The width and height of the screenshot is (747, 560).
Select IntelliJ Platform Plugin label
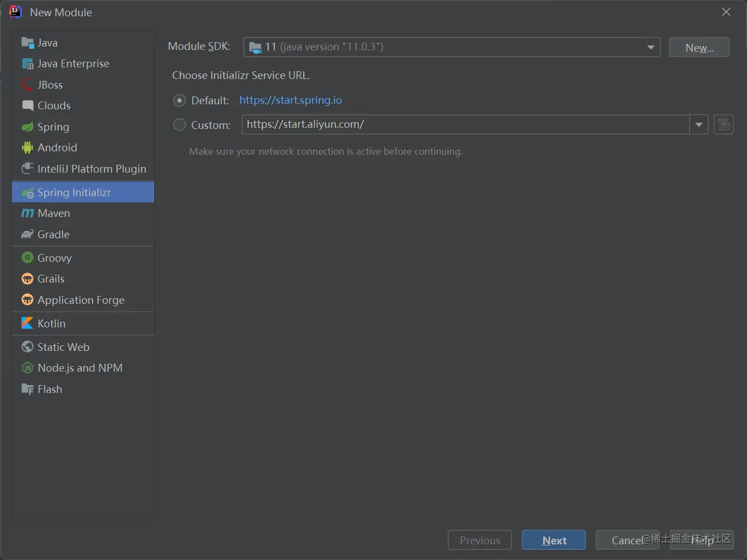coord(92,169)
